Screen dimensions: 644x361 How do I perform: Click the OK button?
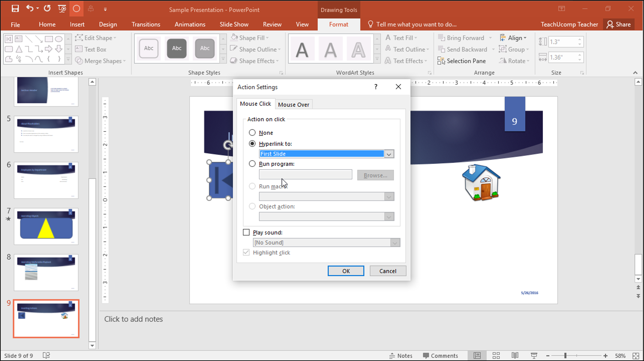point(346,271)
